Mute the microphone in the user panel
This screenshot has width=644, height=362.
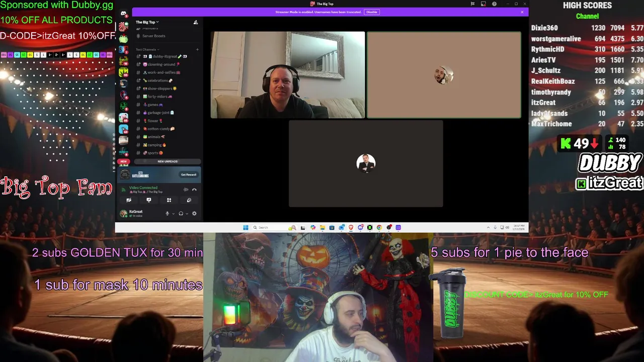tap(168, 214)
